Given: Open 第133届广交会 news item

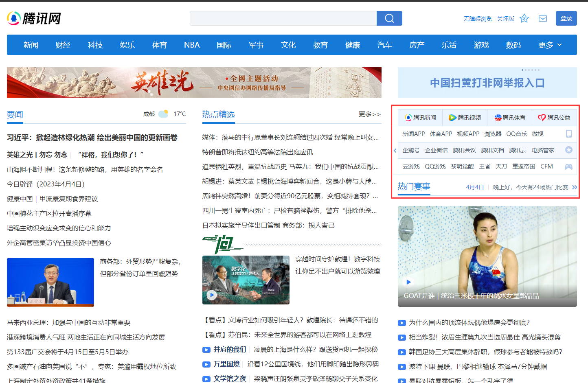Looking at the screenshot, I should click(68, 352).
